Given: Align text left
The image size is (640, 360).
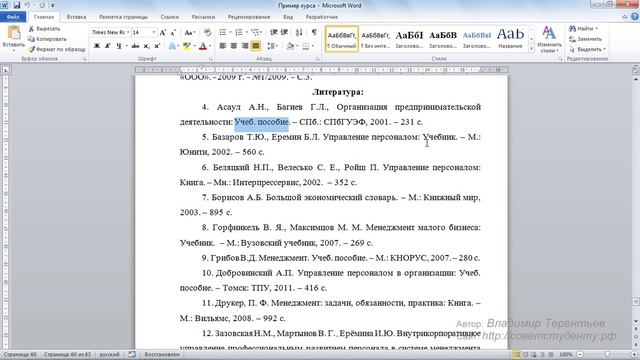Looking at the screenshot, I should coord(222,46).
